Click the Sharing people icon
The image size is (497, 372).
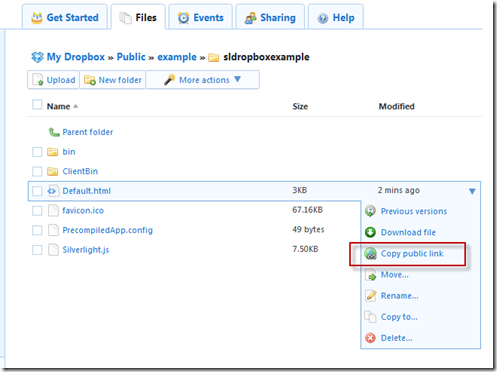(x=250, y=18)
